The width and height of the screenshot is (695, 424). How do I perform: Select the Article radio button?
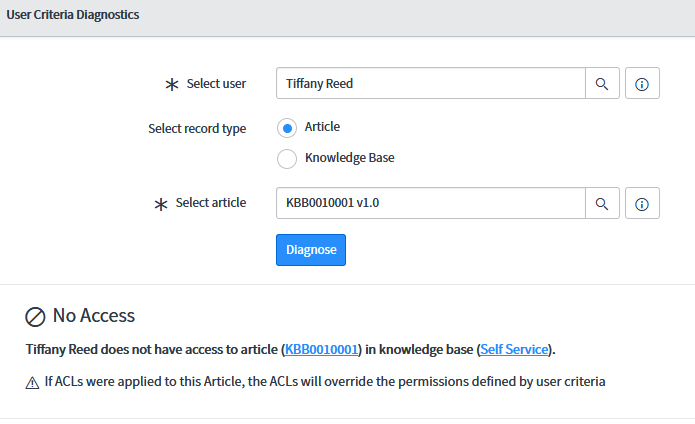point(287,128)
